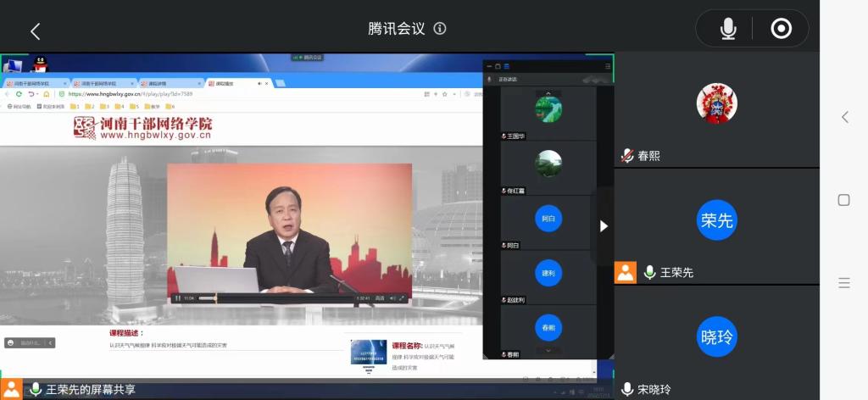This screenshot has width=868, height=400.
Task: Pause the lecture video
Action: click(x=177, y=298)
